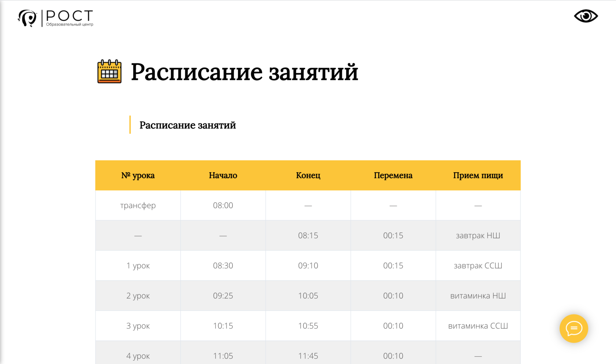
Task: Select the '10:05' end time cell
Action: tap(308, 295)
